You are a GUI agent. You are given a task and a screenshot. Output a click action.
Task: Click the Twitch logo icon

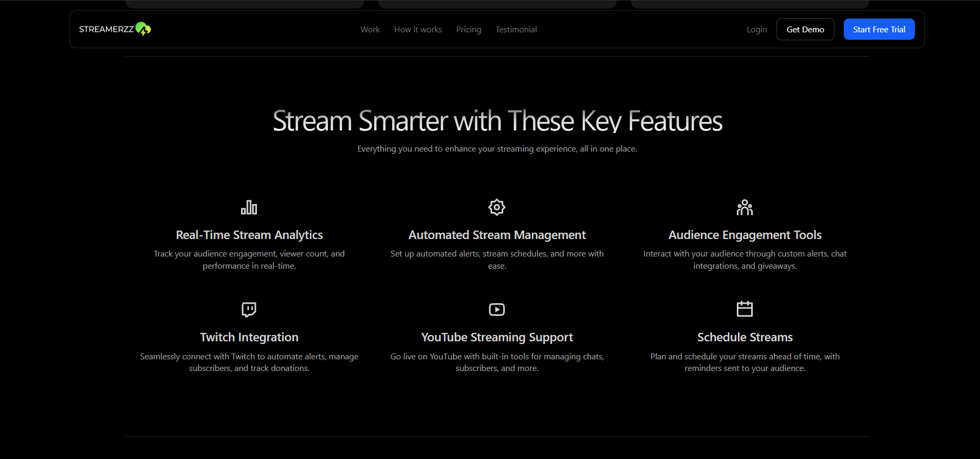click(249, 310)
